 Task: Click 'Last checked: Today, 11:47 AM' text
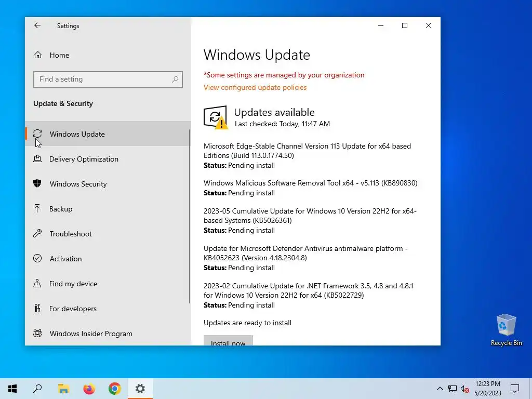pos(282,124)
